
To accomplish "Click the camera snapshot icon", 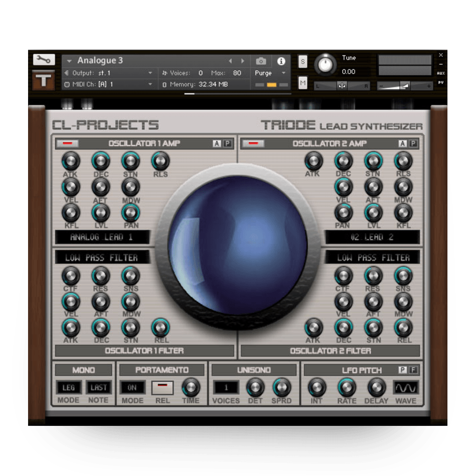I will (x=261, y=61).
